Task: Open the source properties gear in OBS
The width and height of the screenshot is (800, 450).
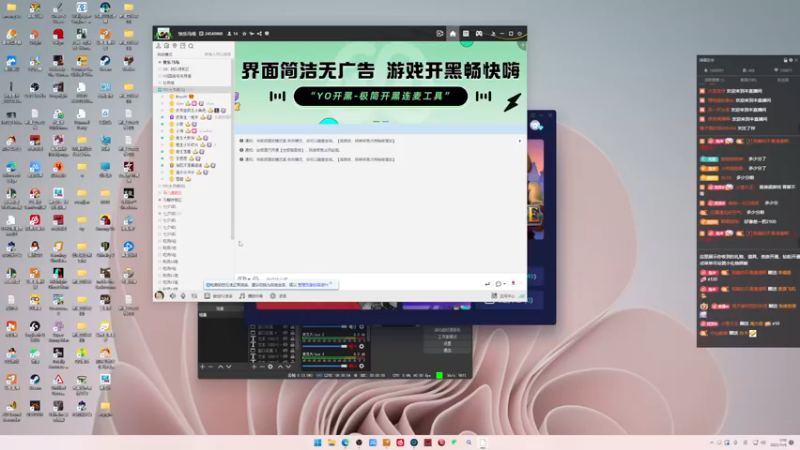Action: tap(270, 366)
